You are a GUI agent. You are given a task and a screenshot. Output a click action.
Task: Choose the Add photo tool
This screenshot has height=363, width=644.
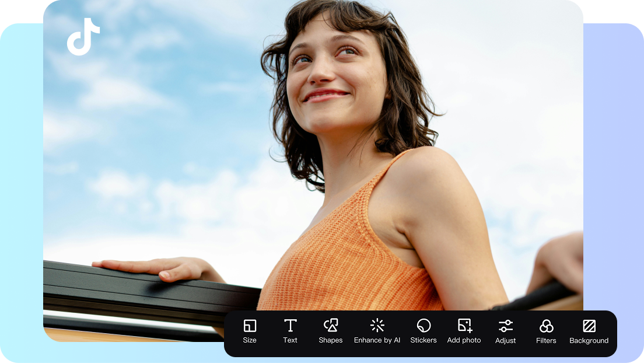[x=464, y=331]
